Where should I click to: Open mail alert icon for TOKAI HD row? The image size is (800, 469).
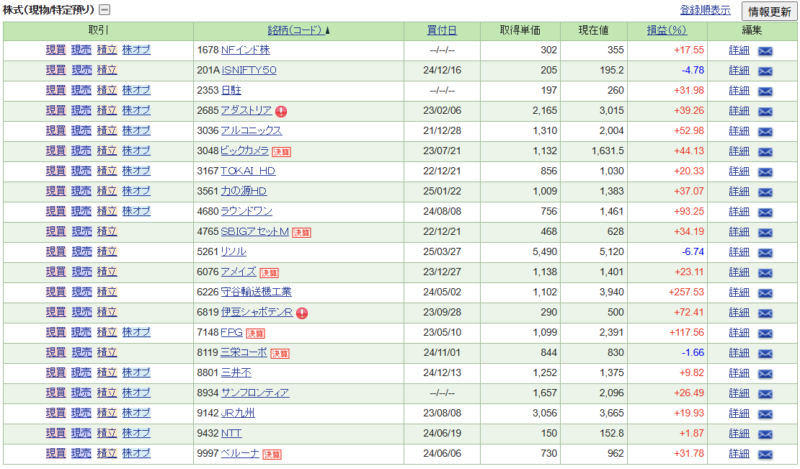(765, 172)
